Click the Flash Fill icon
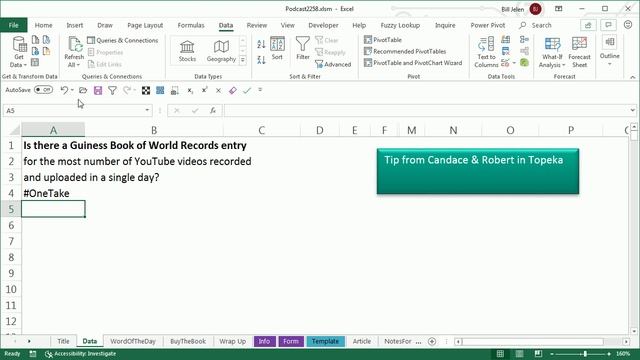Viewport: 640px width, 360px height. pos(506,40)
